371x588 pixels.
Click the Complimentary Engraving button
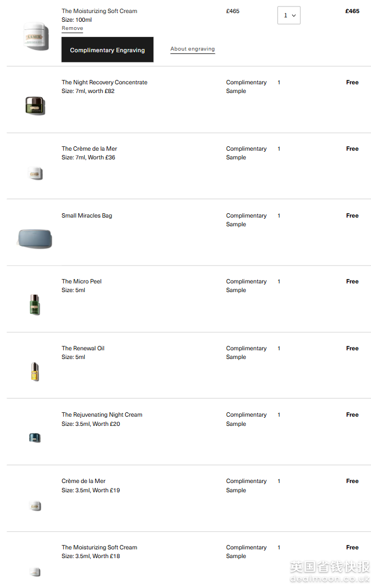(107, 50)
